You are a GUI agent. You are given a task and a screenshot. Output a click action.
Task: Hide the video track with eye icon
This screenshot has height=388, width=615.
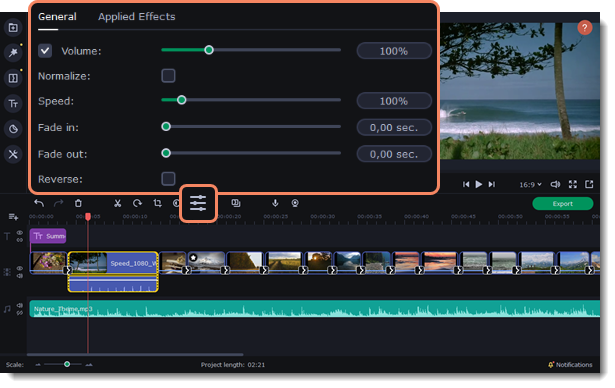tap(20, 268)
